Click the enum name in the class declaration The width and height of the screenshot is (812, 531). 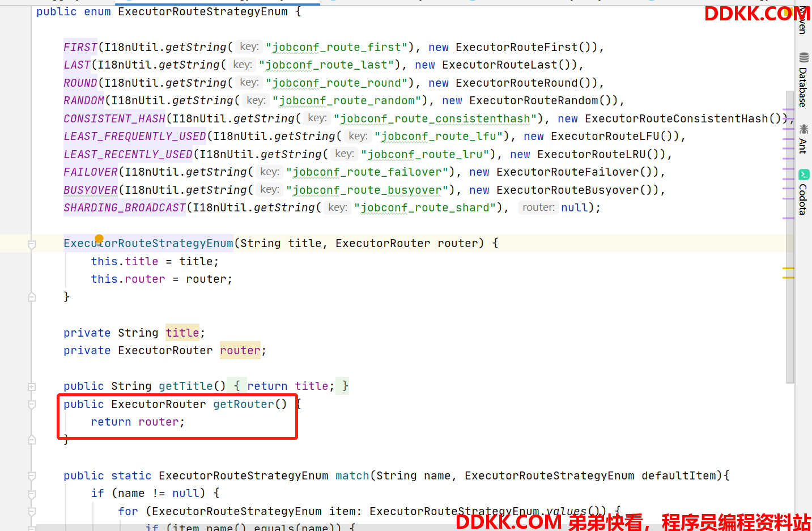point(203,11)
